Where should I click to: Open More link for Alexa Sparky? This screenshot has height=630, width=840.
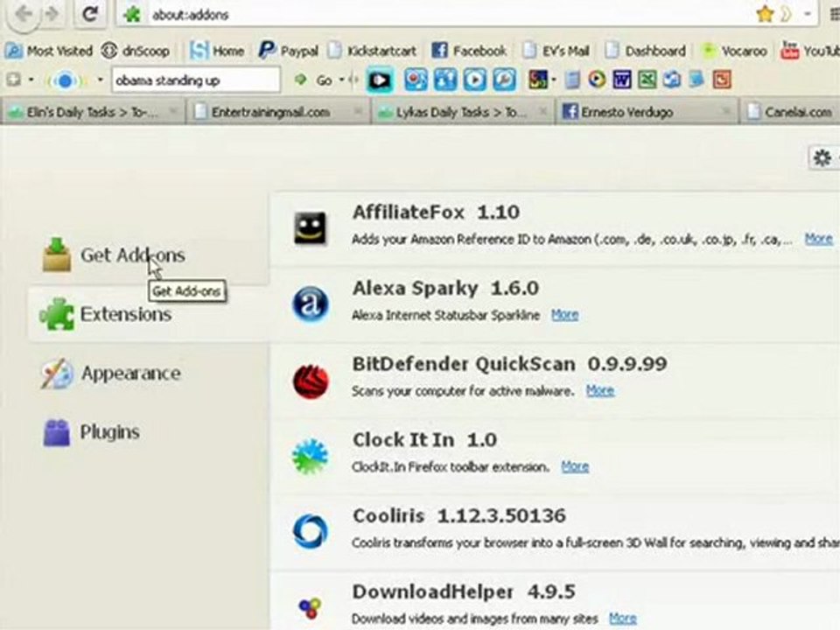pyautogui.click(x=564, y=315)
